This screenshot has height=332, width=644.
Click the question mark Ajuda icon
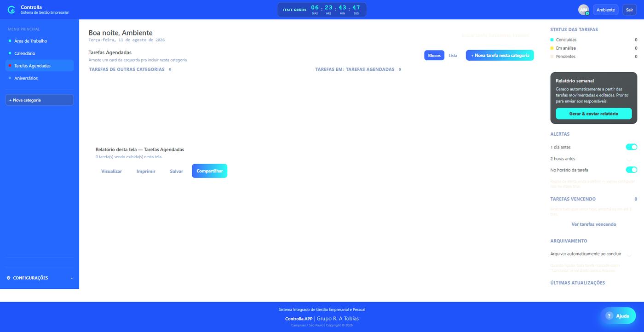click(x=609, y=316)
